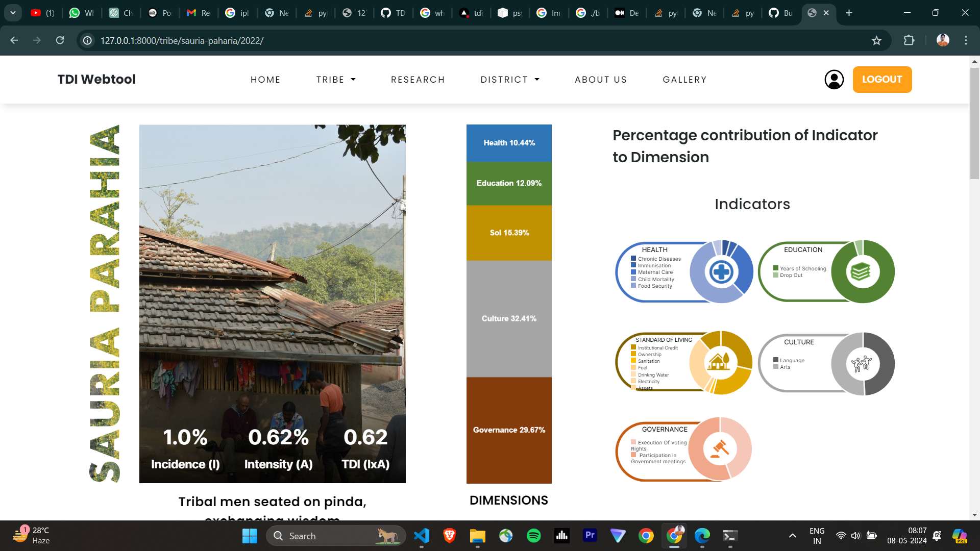Click the governance gavel icon
Screen dimensions: 980x551
(720, 449)
